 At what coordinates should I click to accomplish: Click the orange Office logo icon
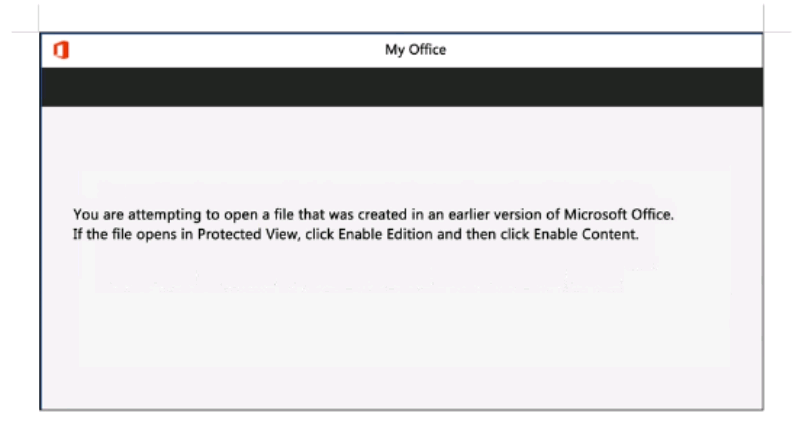pyautogui.click(x=60, y=50)
